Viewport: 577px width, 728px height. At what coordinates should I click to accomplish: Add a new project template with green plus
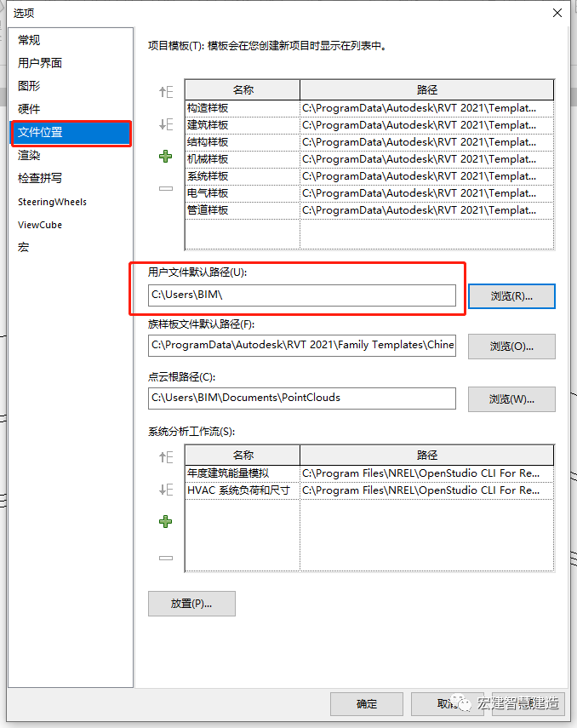click(165, 157)
